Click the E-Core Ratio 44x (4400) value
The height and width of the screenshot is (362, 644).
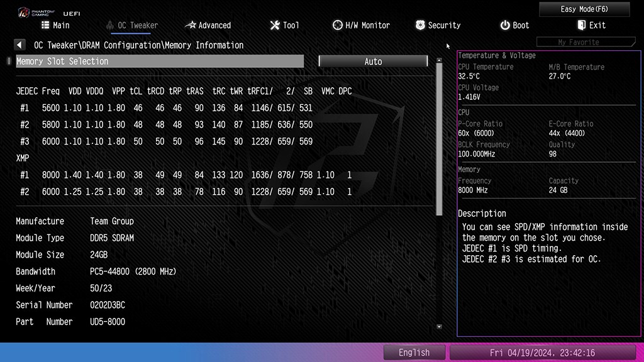pos(567,133)
